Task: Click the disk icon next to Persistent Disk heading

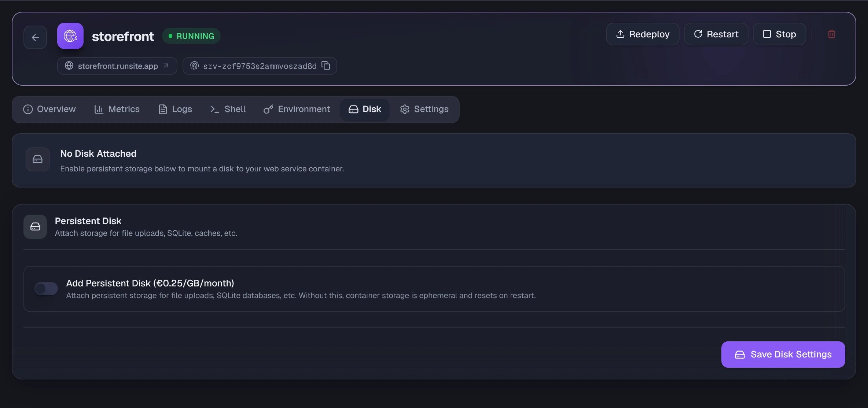Action: (x=35, y=227)
